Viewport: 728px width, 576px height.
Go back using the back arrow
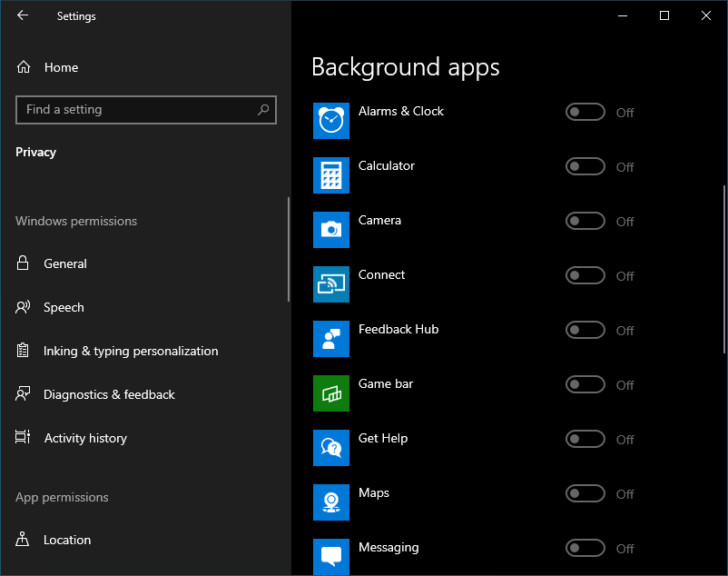pyautogui.click(x=23, y=15)
